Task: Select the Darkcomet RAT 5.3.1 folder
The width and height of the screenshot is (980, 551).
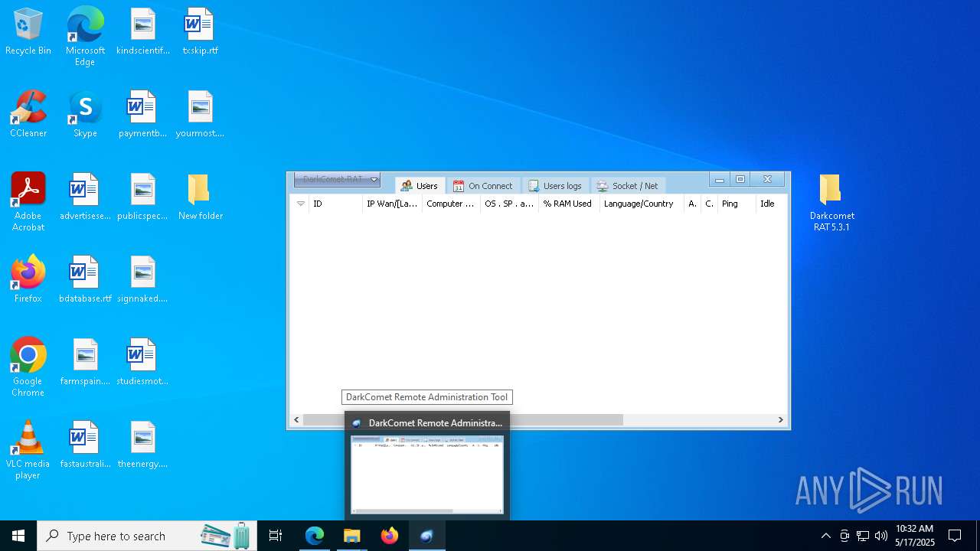Action: click(x=831, y=202)
